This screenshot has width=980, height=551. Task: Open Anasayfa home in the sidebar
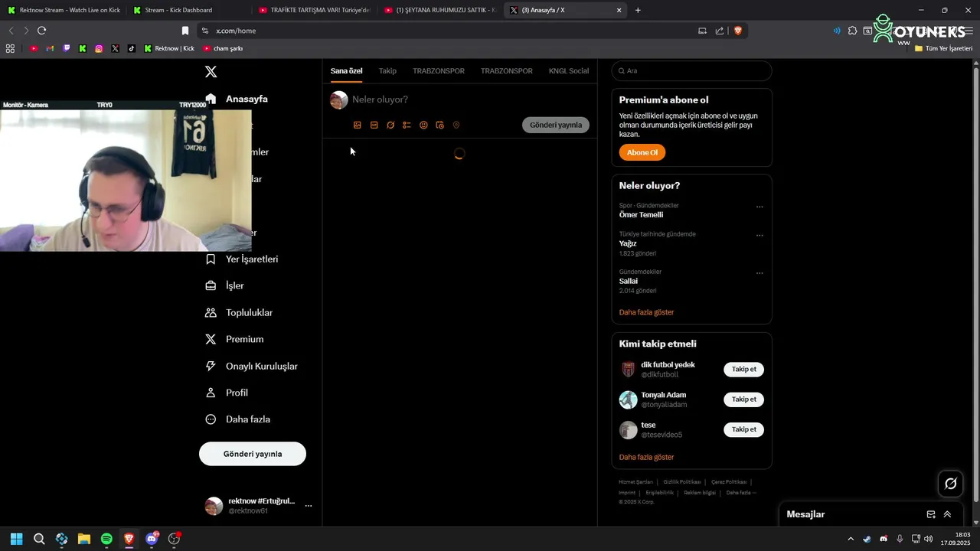pyautogui.click(x=237, y=99)
